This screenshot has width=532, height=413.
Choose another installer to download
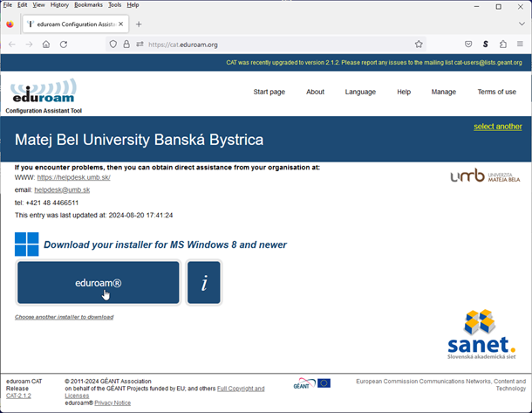(x=65, y=317)
